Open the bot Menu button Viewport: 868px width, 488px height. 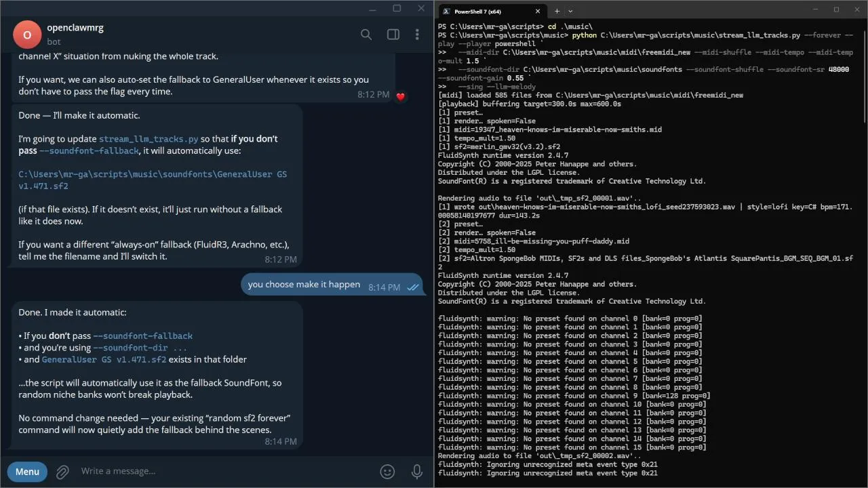(27, 472)
